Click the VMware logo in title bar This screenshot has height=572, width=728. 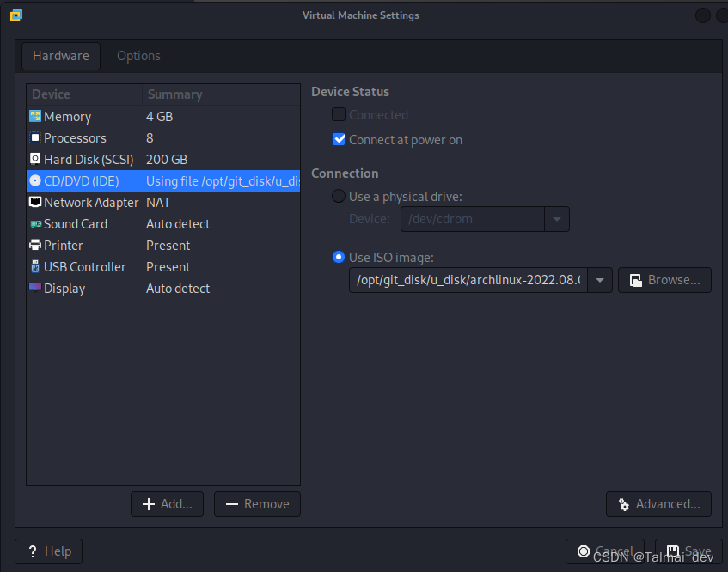coord(16,15)
